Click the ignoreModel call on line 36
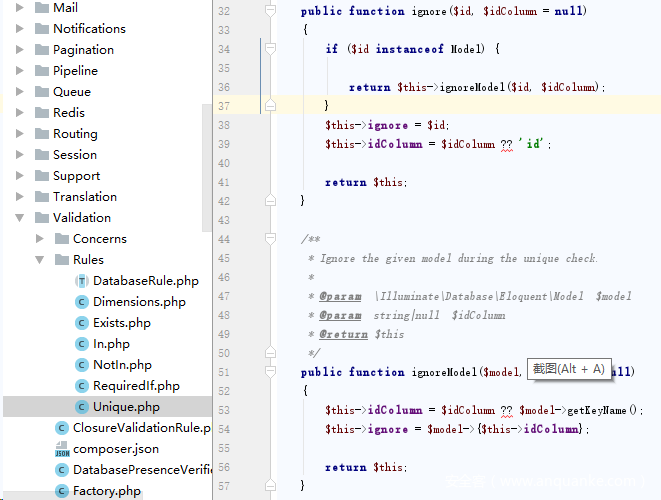This screenshot has width=661, height=500. (472, 87)
